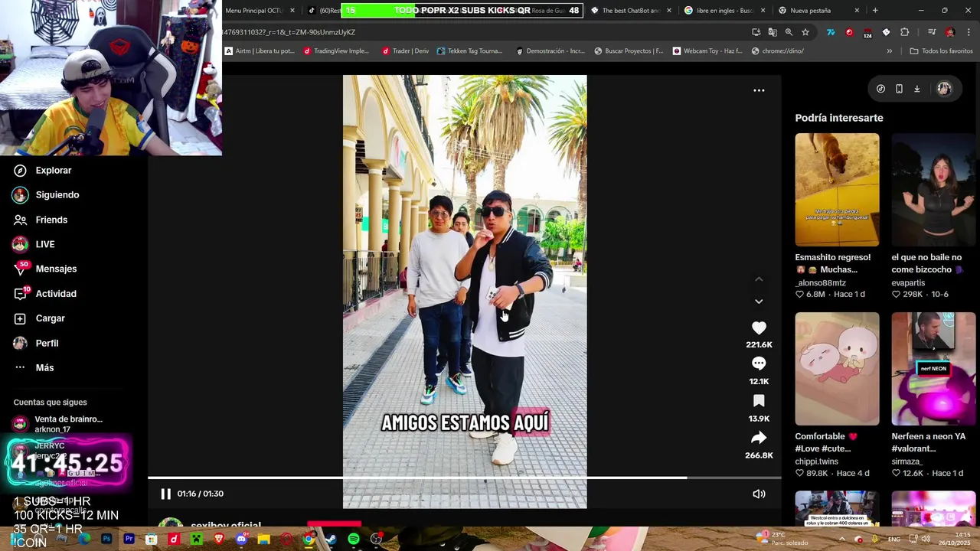This screenshot has width=980, height=551.
Task: Close the libre en ingles tab
Action: [x=763, y=11]
